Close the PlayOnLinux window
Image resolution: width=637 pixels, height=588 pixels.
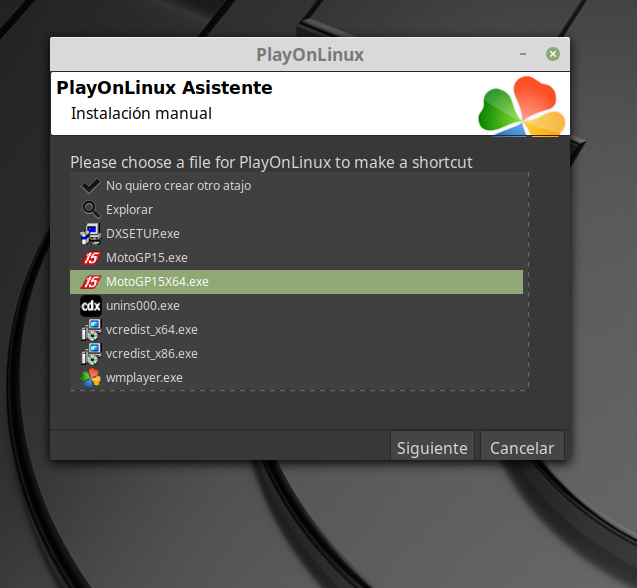[552, 54]
